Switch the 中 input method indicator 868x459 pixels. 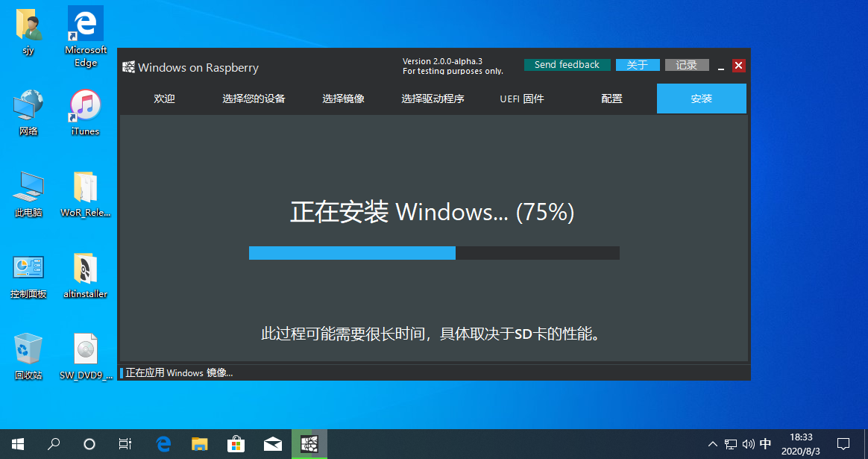[766, 444]
